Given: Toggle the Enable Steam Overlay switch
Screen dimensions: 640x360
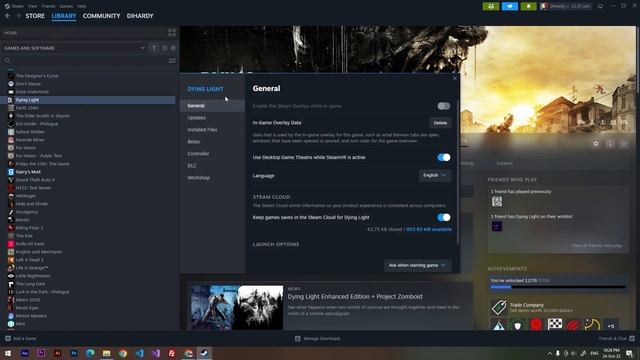Looking at the screenshot, I should click(x=444, y=106).
